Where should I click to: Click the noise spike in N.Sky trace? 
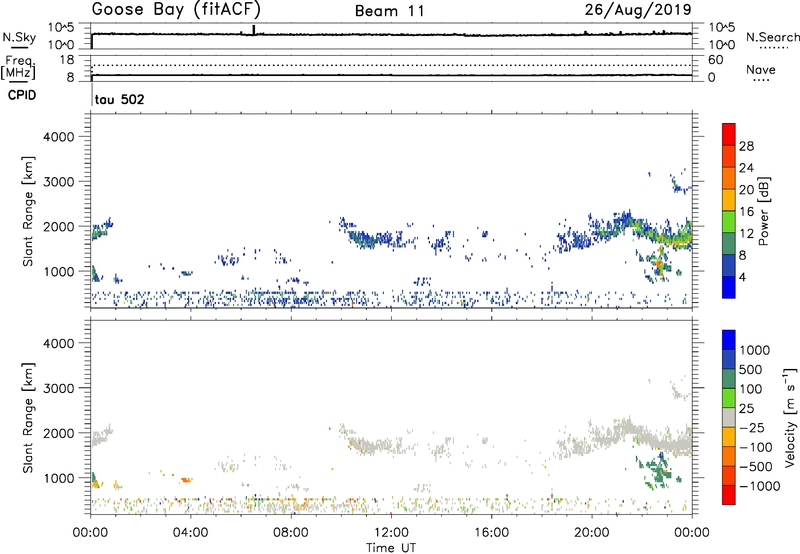(x=254, y=30)
